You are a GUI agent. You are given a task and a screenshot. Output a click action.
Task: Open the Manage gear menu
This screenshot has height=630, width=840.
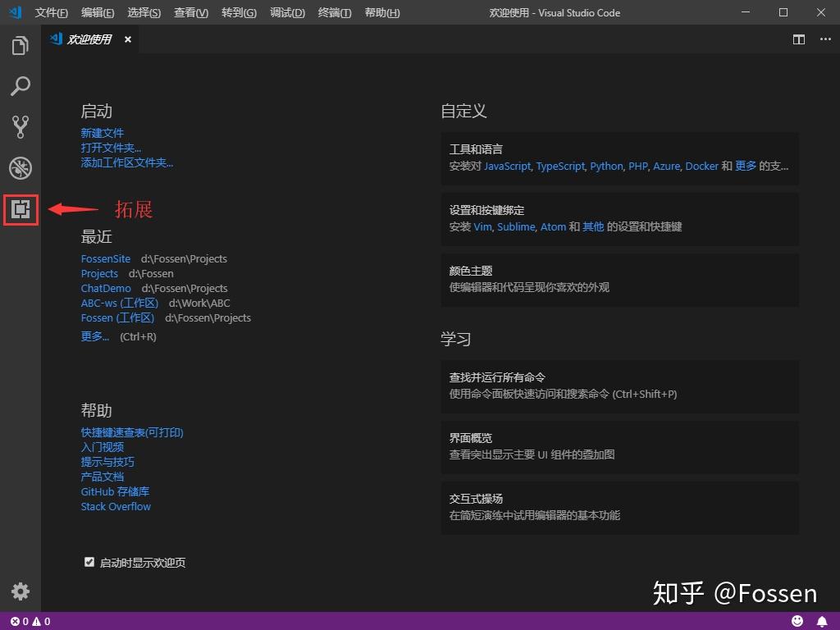click(x=21, y=591)
